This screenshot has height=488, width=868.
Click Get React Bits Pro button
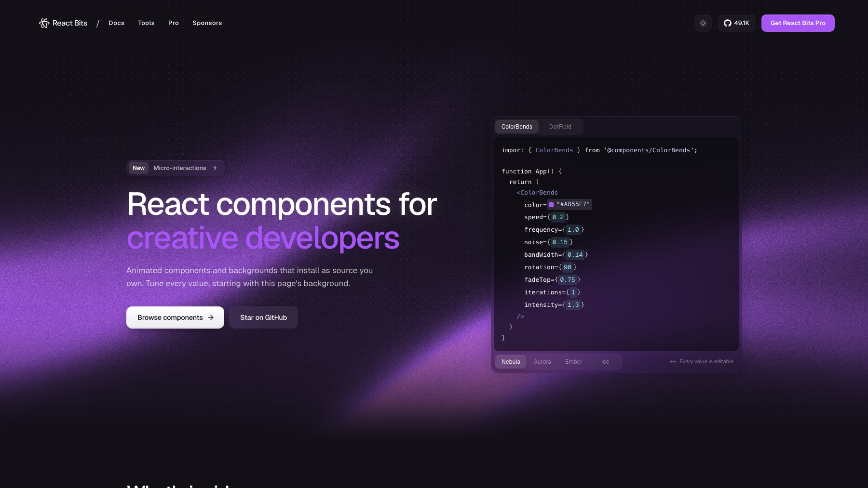pos(798,23)
